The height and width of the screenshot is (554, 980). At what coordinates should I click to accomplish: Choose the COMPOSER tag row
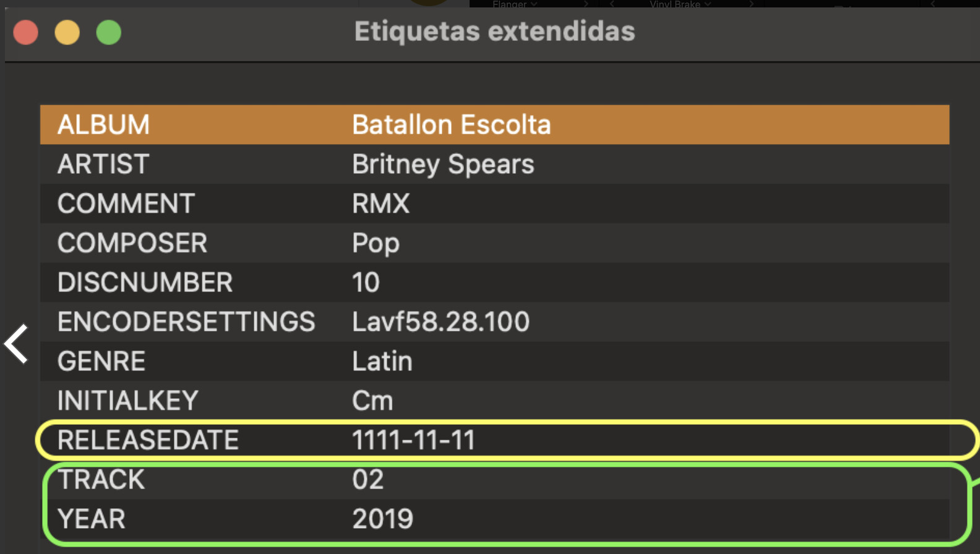click(x=494, y=243)
